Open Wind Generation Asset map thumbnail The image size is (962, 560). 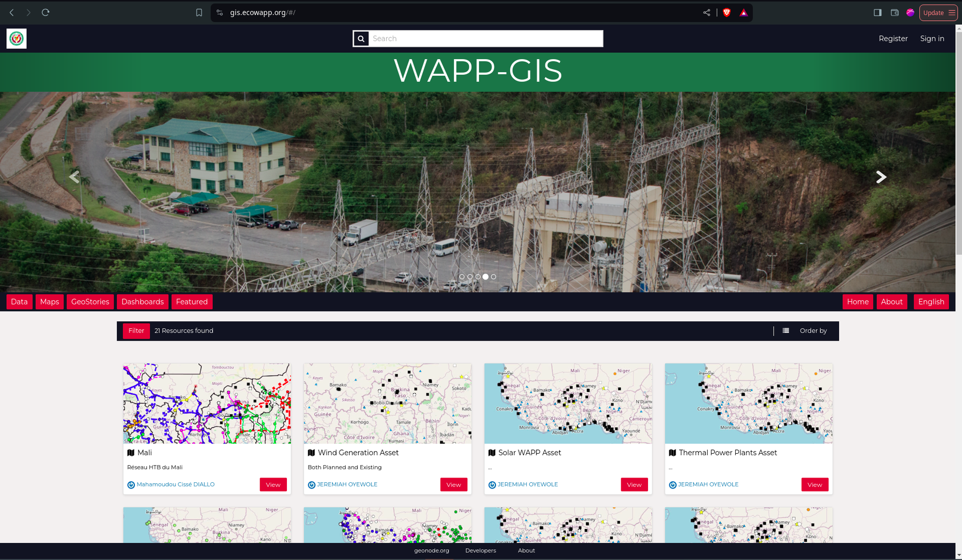[388, 403]
